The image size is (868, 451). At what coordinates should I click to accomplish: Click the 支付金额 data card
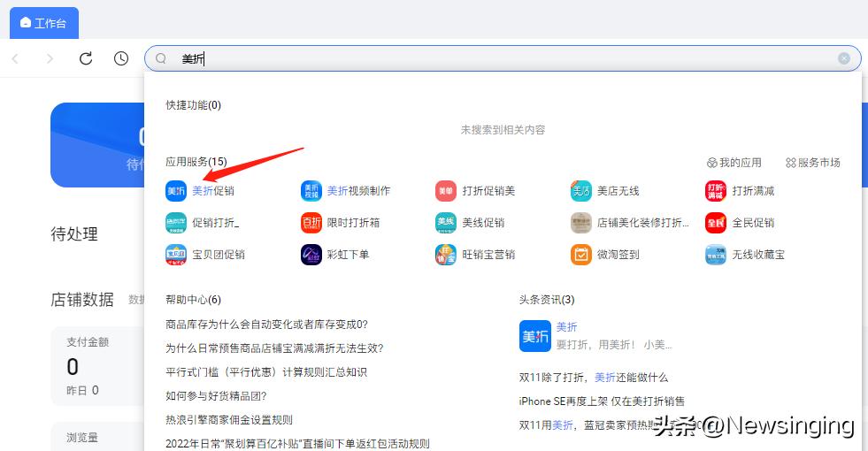[x=98, y=366]
